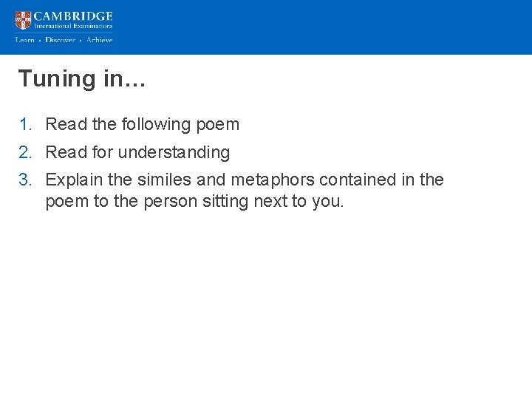Click the word Explain in item three
The image size is (532, 399).
pyautogui.click(x=74, y=180)
